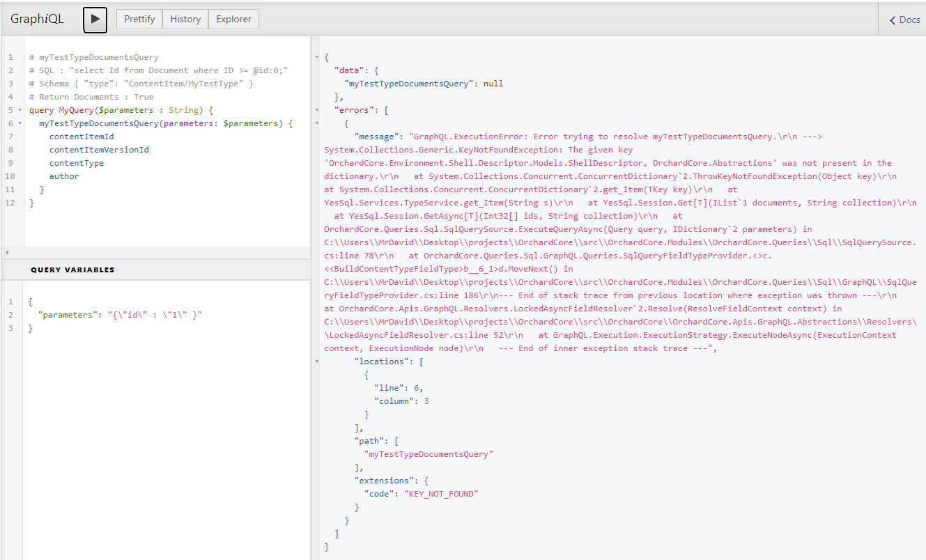Collapse the error object in the response pane
The image size is (926, 560).
coord(317,123)
